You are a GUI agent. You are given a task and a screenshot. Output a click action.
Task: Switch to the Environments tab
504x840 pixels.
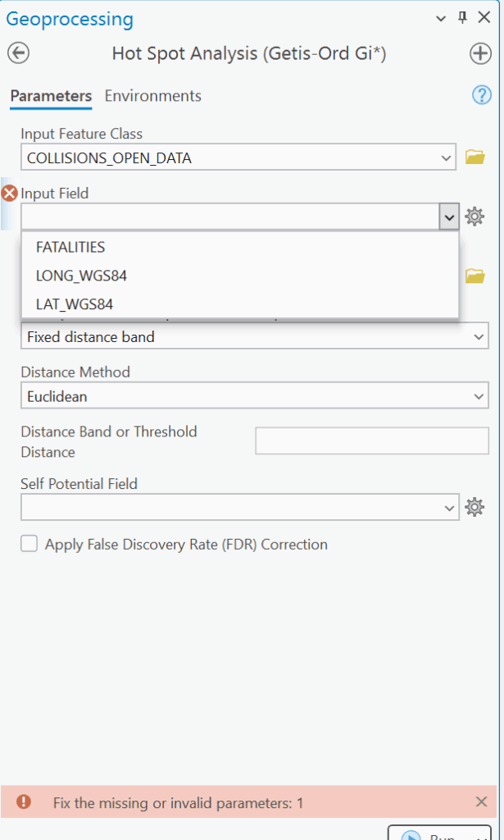[153, 96]
